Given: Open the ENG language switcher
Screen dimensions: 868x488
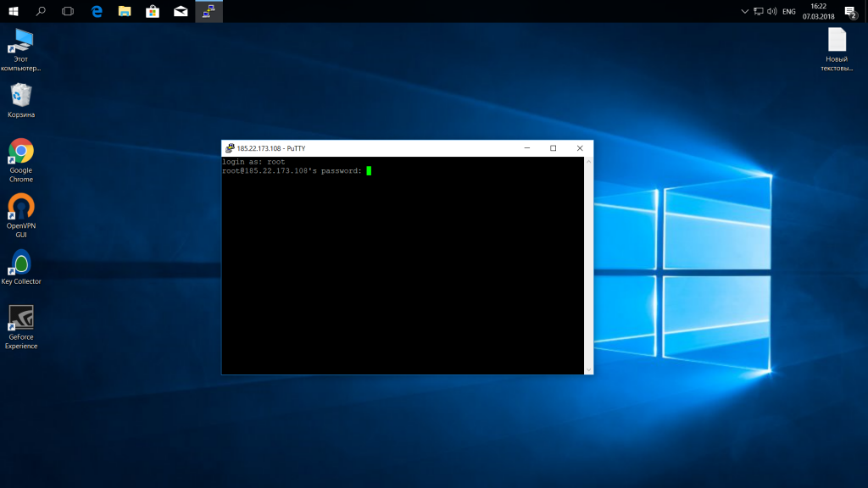Looking at the screenshot, I should pyautogui.click(x=788, y=11).
